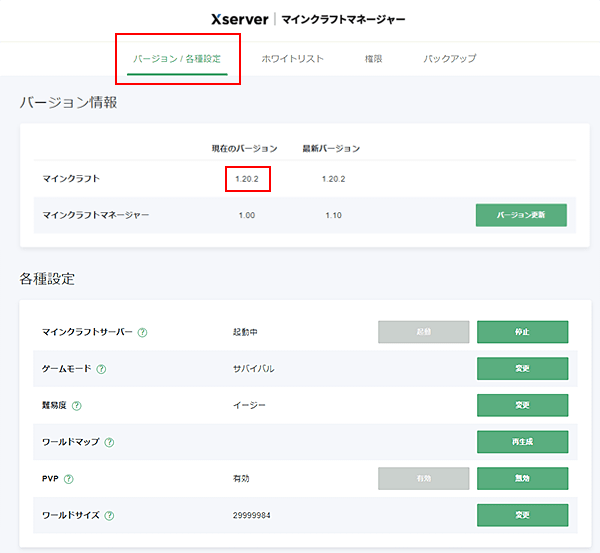
Task: Select the world size value 29999984
Action: pos(251,515)
